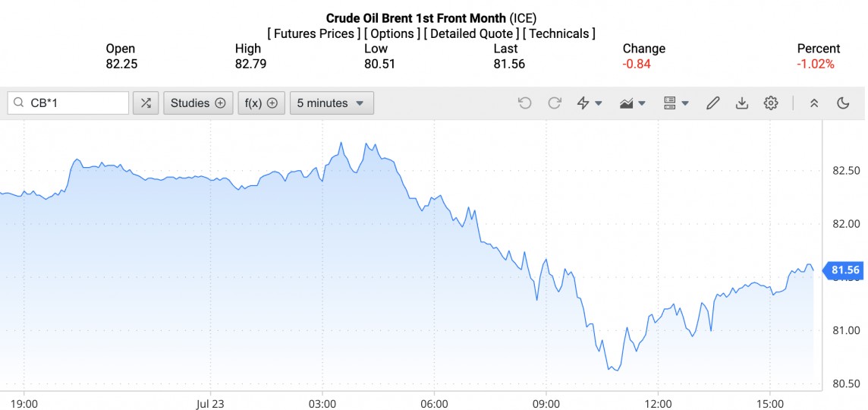The width and height of the screenshot is (868, 410).
Task: Change the 5 minutes interval
Action: point(331,103)
